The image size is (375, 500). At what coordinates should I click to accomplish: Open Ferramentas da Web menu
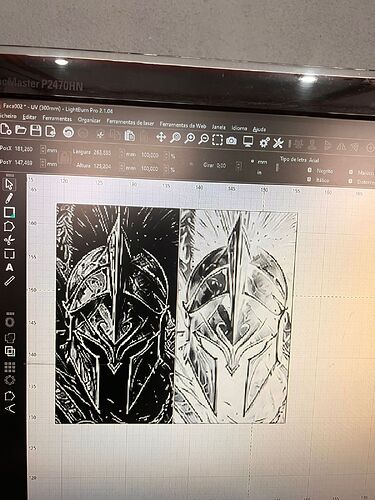183,125
